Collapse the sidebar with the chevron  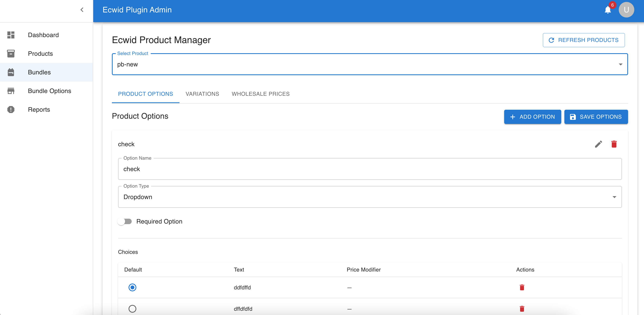pyautogui.click(x=82, y=10)
